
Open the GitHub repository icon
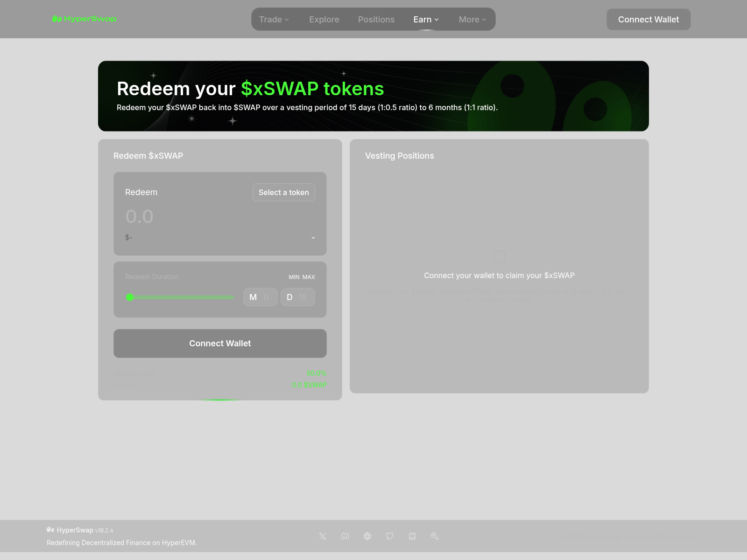390,536
